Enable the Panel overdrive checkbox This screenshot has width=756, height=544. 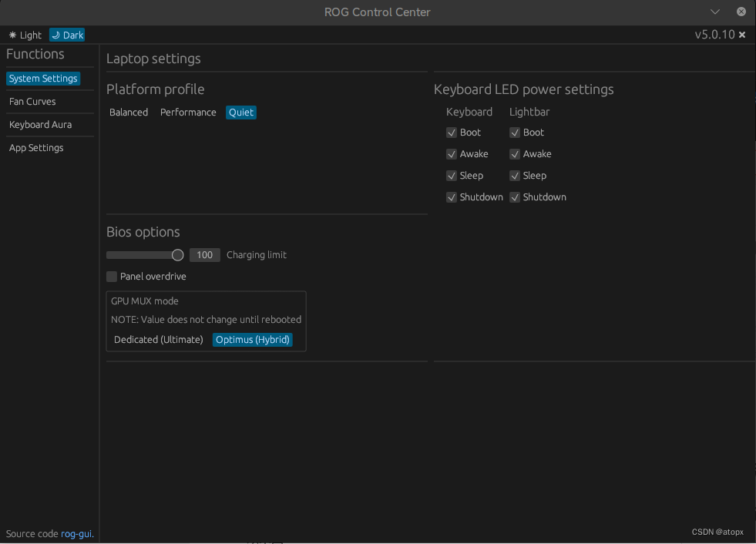[x=112, y=277]
